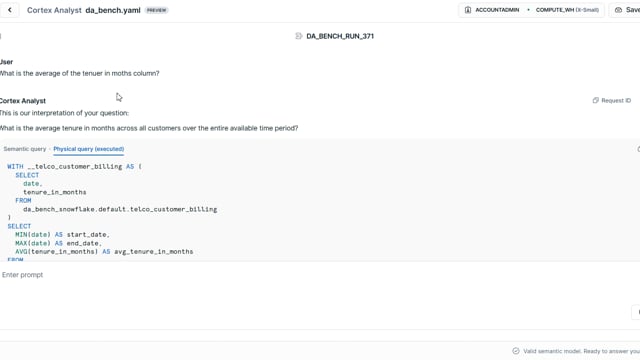
Task: Select Physical query (executed) tab
Action: (89, 149)
